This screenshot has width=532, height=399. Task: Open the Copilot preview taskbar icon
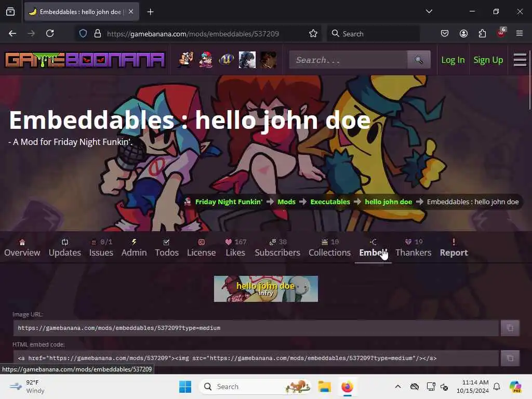pyautogui.click(x=515, y=387)
